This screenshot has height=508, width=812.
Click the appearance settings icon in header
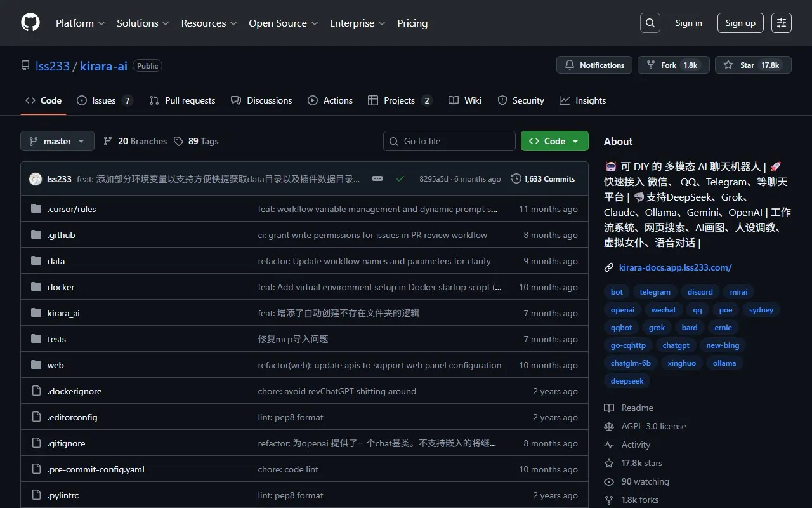click(x=782, y=23)
